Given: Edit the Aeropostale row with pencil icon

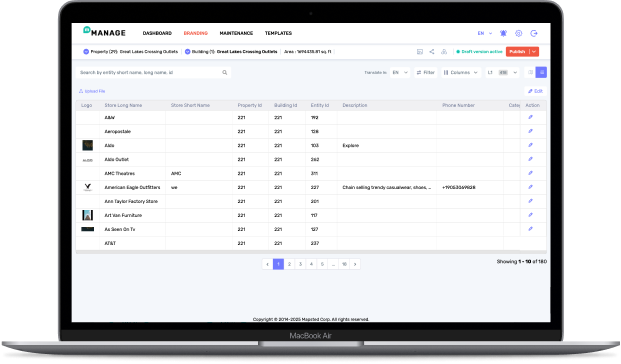Looking at the screenshot, I should tap(530, 131).
